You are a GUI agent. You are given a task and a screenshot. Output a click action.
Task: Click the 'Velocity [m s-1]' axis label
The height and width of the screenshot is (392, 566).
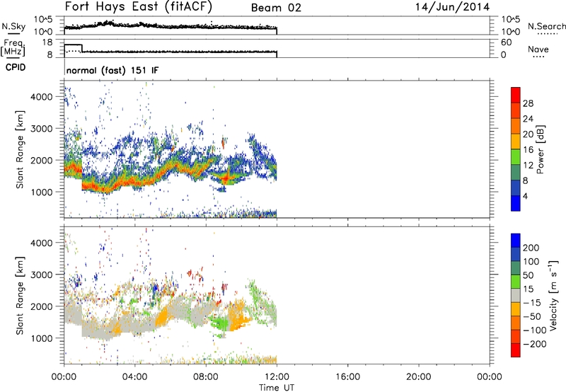click(553, 295)
